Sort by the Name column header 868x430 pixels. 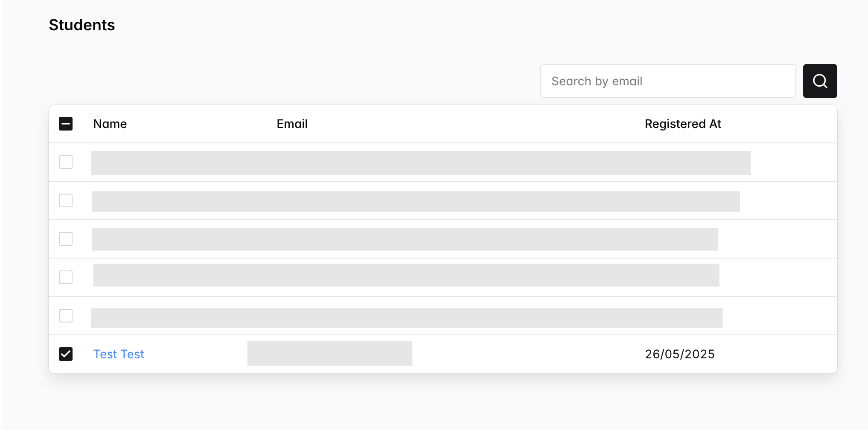[110, 124]
